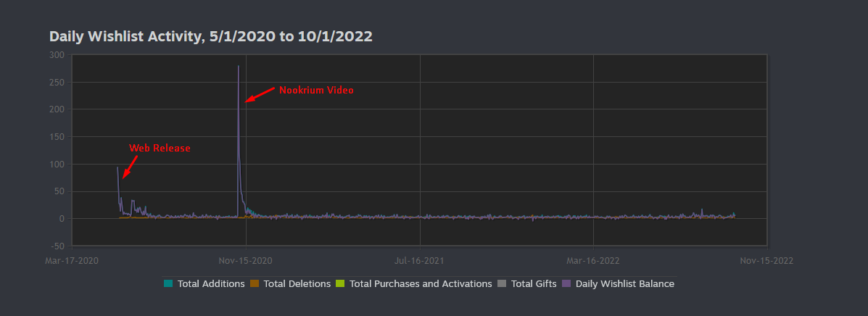
Task: Click the Daily Wishlist Activity chart title
Action: tap(211, 36)
